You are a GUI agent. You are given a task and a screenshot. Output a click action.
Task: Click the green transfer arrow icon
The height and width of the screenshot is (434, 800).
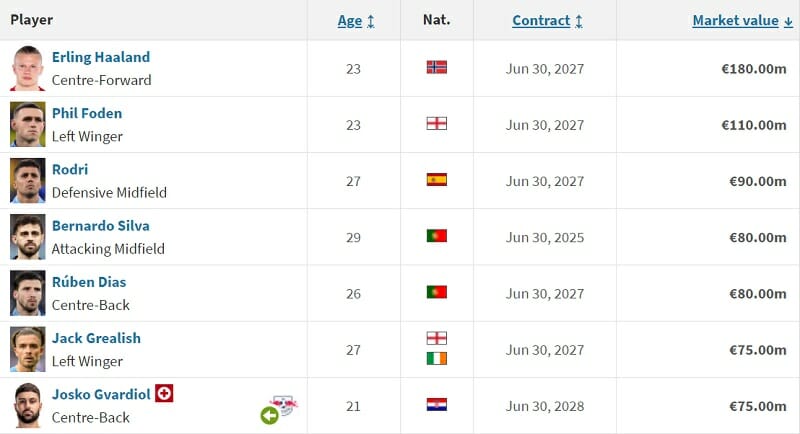coord(269,415)
